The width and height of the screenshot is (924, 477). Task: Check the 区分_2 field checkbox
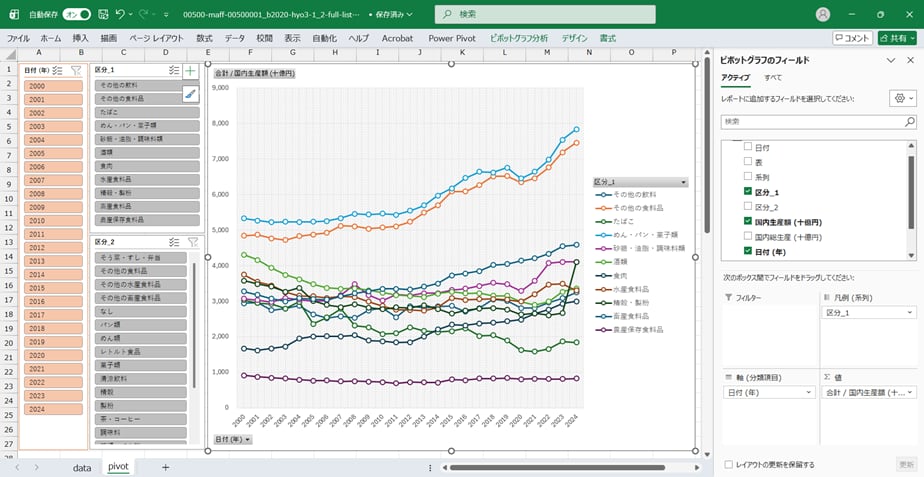pos(747,206)
